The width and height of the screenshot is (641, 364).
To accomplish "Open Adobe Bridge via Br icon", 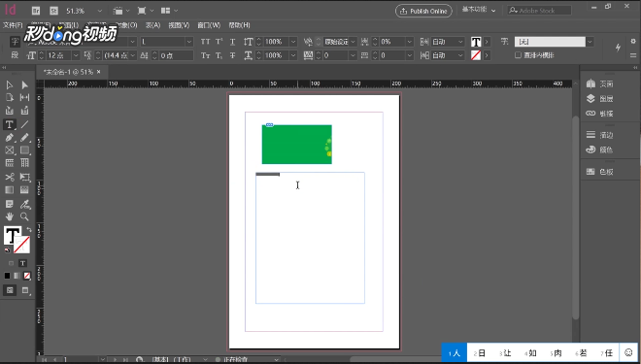I will pos(36,11).
